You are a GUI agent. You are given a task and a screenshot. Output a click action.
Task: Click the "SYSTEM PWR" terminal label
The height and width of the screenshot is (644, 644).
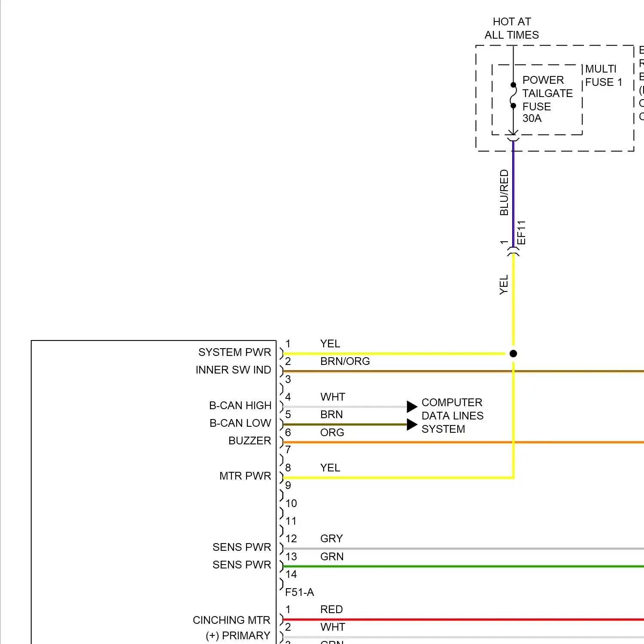coord(234,352)
